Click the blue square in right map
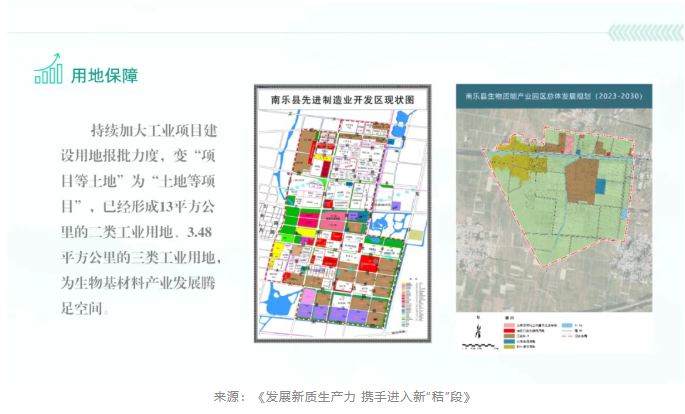Image resolution: width=685 pixels, height=414 pixels. pos(600,185)
